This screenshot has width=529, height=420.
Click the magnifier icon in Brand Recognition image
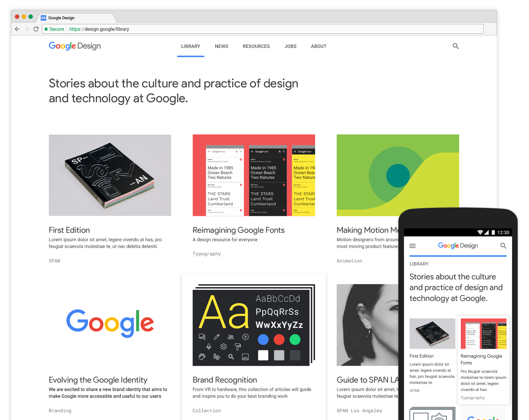click(x=231, y=357)
